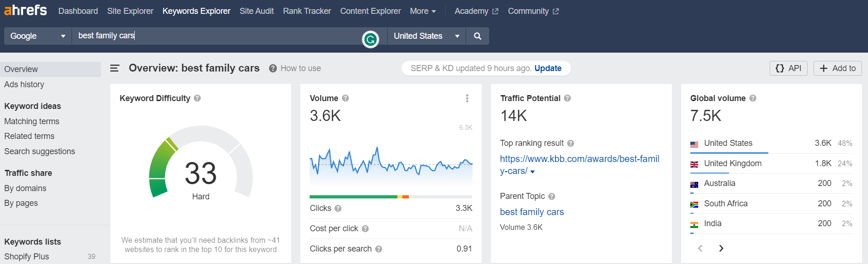Viewport: 868px width, 264px height.
Task: Open Dashboard in top navigation
Action: coord(78,11)
